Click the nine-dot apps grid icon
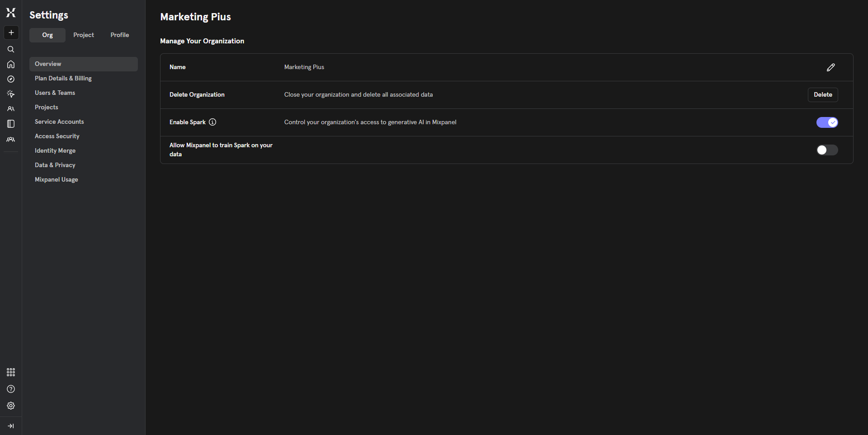This screenshot has width=868, height=435. (11, 372)
